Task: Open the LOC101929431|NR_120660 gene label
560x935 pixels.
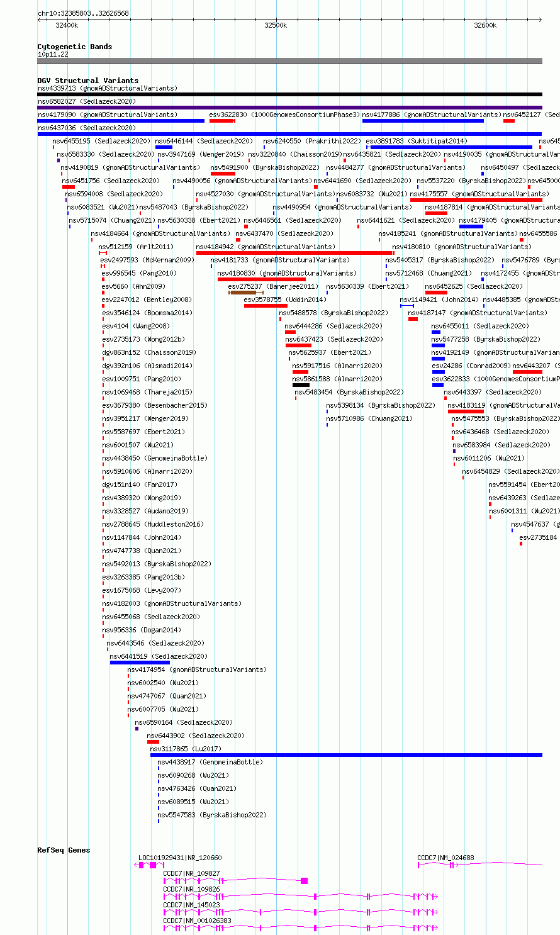Action: (180, 858)
